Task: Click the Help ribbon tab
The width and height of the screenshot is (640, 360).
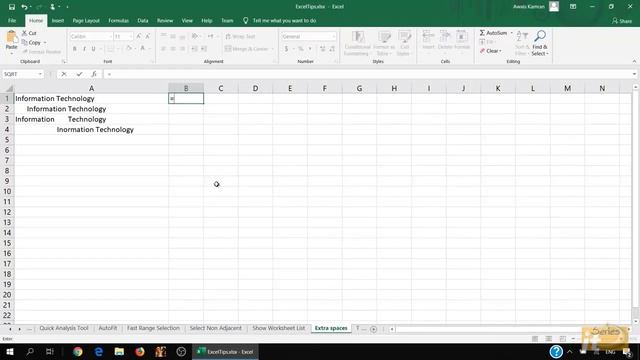Action: pyautogui.click(x=207, y=20)
